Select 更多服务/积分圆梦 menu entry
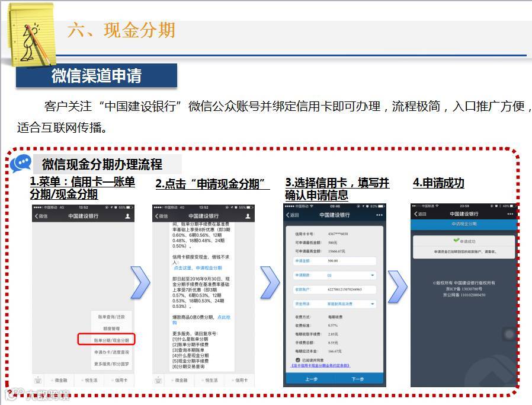This screenshot has width=532, height=405. [x=111, y=364]
